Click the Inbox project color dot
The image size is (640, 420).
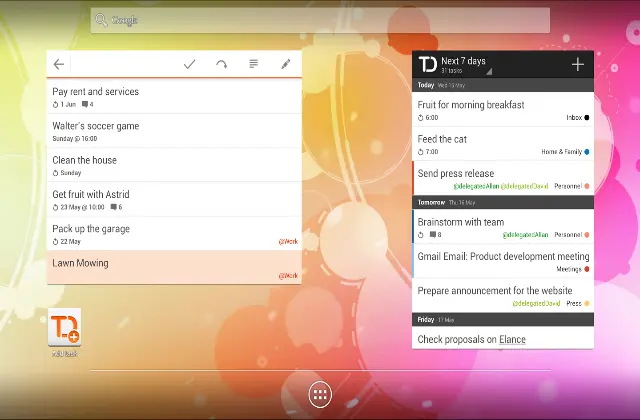587,118
